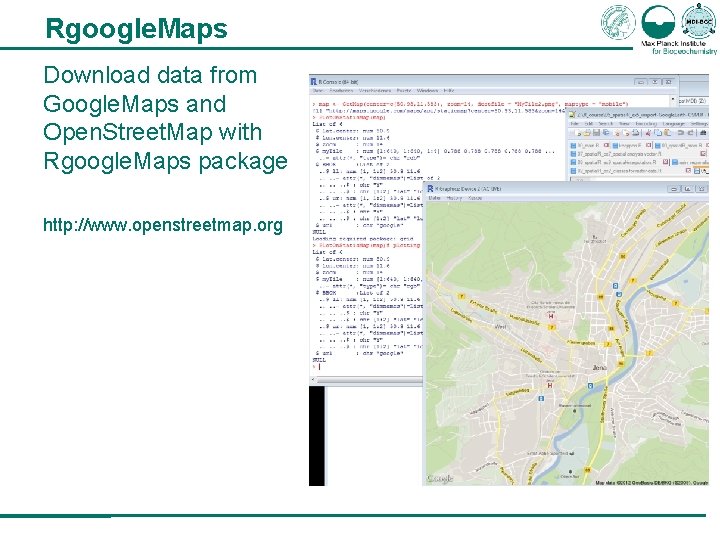This screenshot has width=720, height=540.
Task: Click Close document icon in Notepad++ toolbar
Action: (616, 133)
